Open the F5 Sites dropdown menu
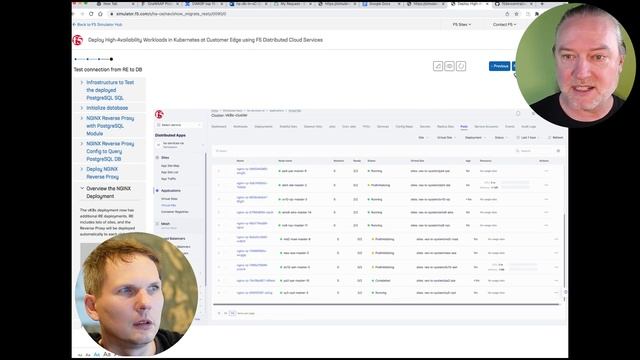 pyautogui.click(x=462, y=24)
